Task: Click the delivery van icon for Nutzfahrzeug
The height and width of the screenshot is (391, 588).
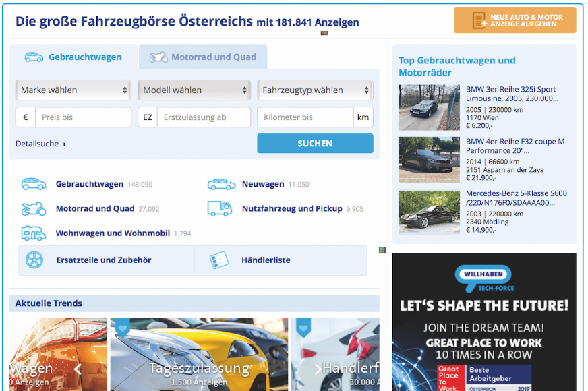Action: [220, 209]
